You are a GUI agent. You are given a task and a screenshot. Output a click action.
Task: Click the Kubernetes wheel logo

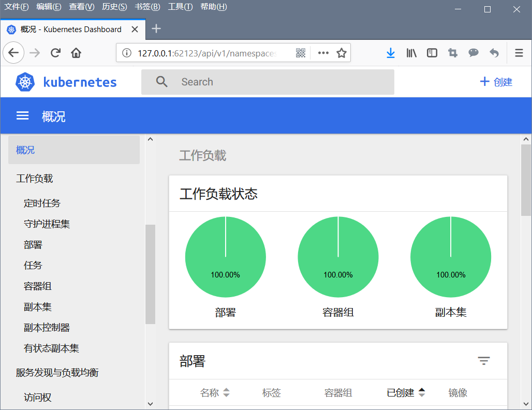click(25, 82)
